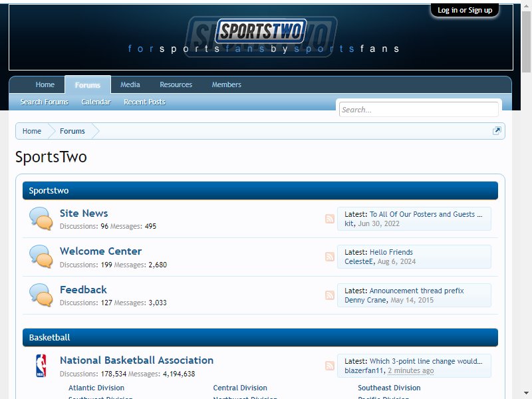The width and height of the screenshot is (532, 399).
Task: Open the Calendar sub-navigation link
Action: coord(96,102)
